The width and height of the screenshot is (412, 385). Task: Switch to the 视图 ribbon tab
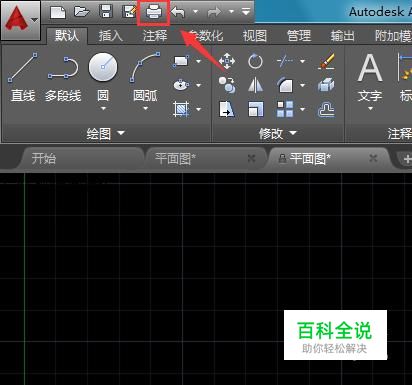click(x=255, y=35)
